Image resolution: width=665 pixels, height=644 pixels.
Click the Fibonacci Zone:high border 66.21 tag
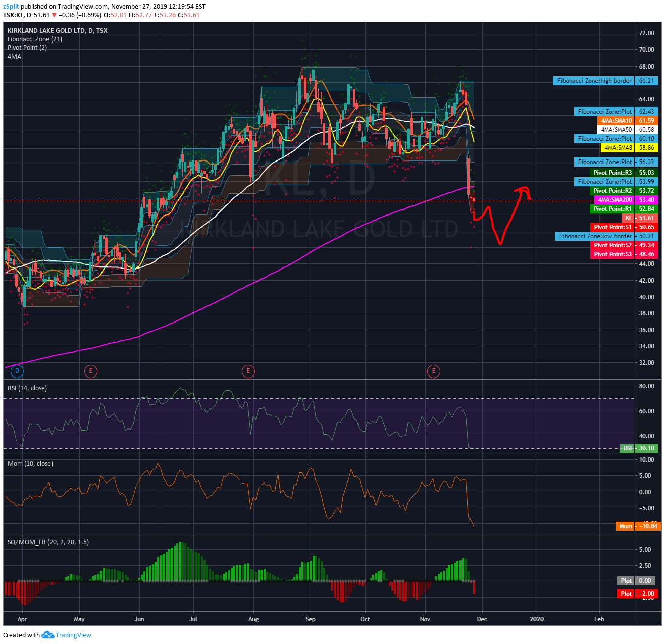point(606,81)
